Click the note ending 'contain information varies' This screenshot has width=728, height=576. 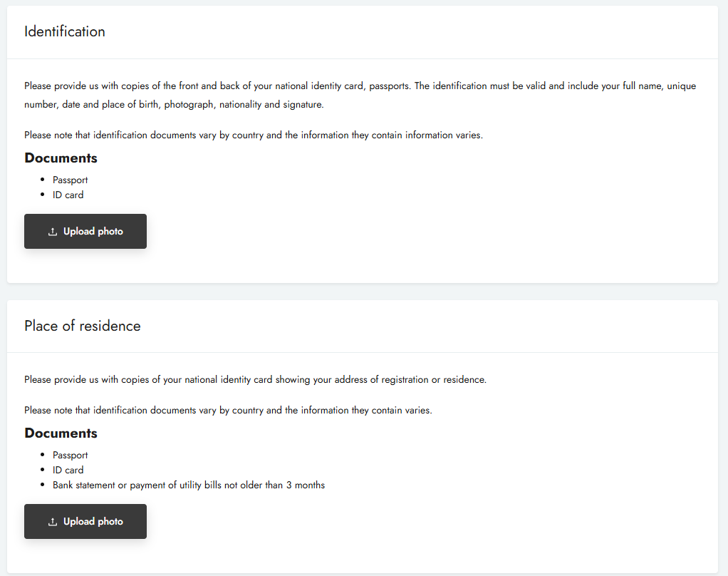point(254,135)
